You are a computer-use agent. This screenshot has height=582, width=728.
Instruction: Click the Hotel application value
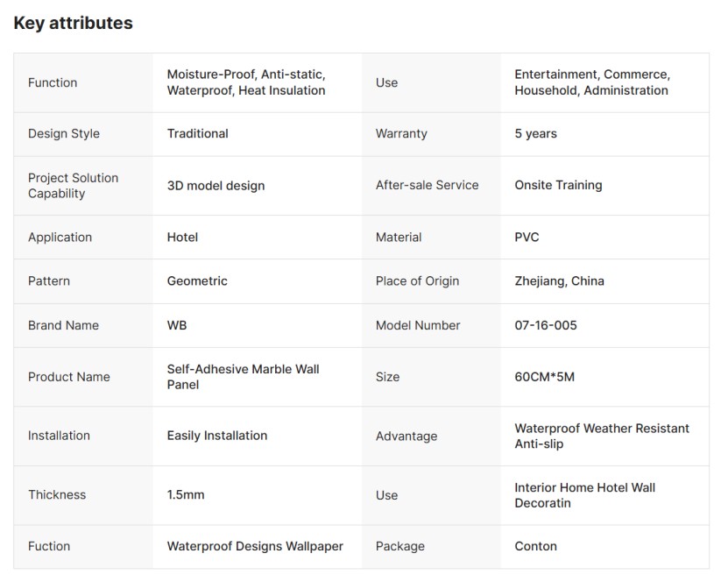(x=182, y=237)
